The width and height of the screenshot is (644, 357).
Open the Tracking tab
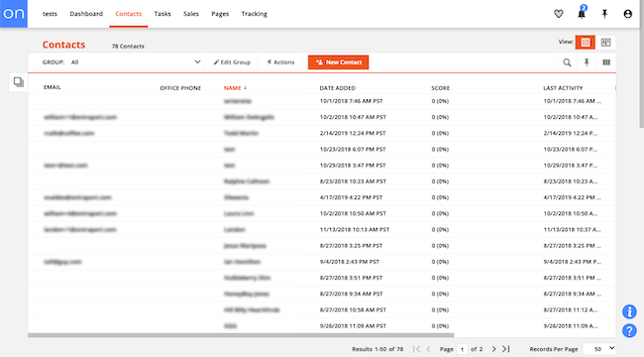(255, 14)
